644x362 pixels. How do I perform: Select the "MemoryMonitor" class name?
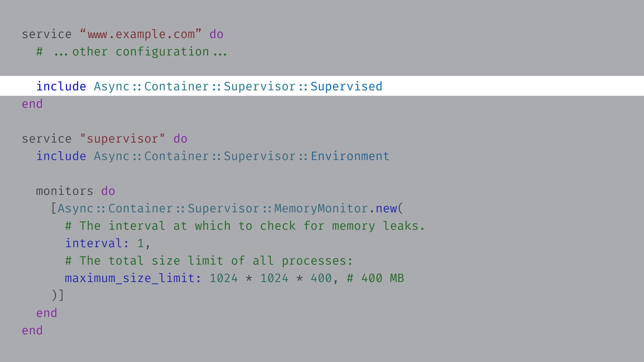(321, 208)
